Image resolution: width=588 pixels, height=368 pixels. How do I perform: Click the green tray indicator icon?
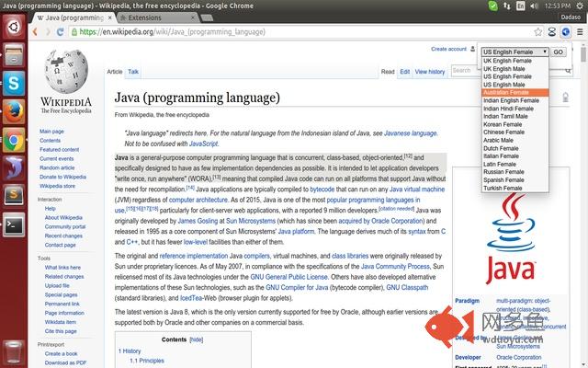492,6
